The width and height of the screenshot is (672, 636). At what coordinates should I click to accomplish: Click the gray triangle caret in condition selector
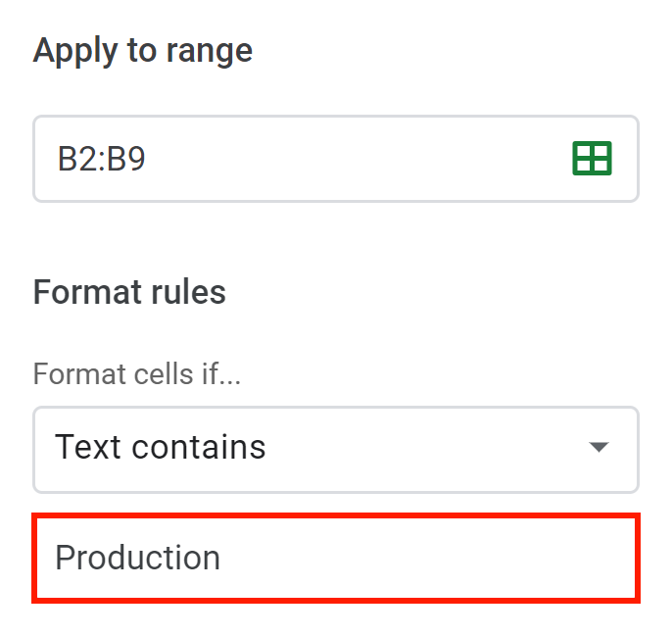[599, 447]
